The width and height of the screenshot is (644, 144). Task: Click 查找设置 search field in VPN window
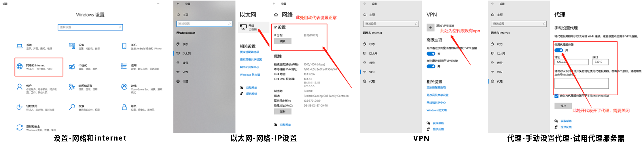pos(391,24)
